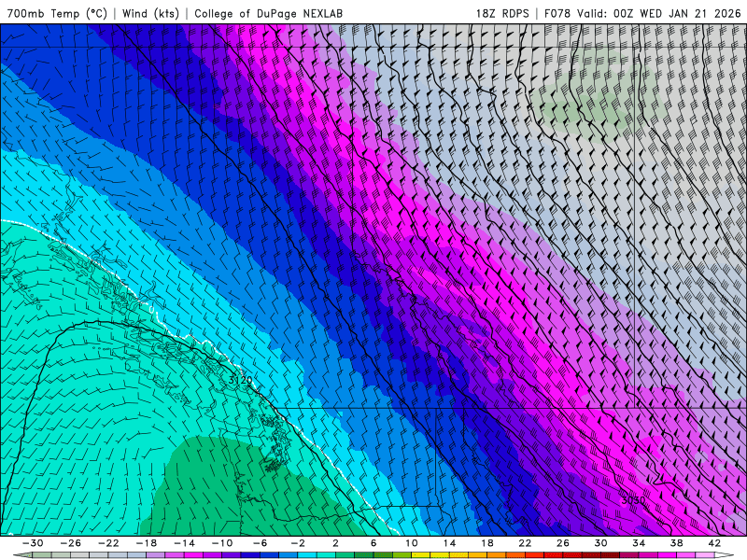The width and height of the screenshot is (747, 560).
Task: Click the 14 label on the color scale
Action: pyautogui.click(x=449, y=543)
